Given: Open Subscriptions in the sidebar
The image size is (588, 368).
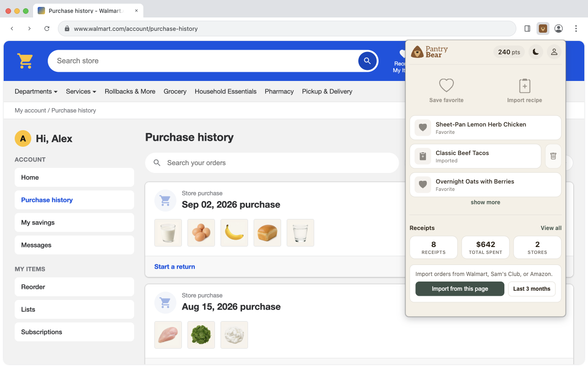Looking at the screenshot, I should pos(74,332).
